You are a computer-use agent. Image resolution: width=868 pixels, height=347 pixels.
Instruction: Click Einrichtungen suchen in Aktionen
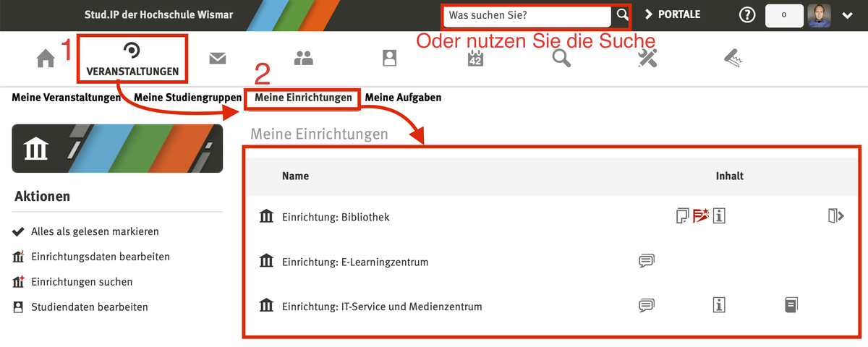coord(82,282)
